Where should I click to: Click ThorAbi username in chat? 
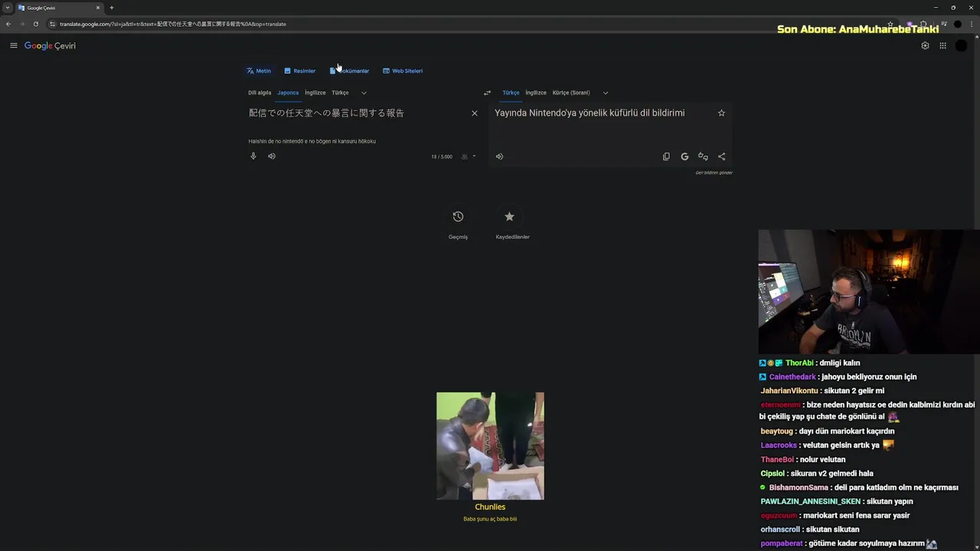(x=799, y=363)
